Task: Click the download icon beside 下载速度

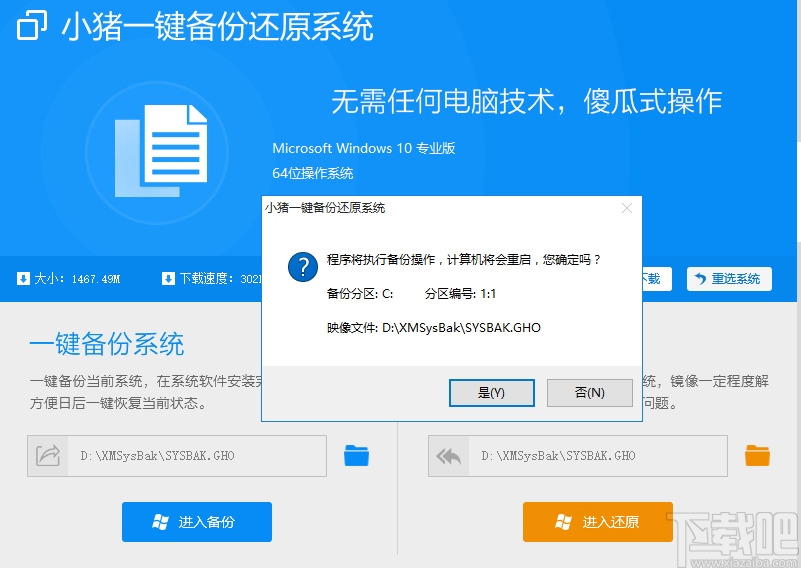Action: pyautogui.click(x=168, y=278)
